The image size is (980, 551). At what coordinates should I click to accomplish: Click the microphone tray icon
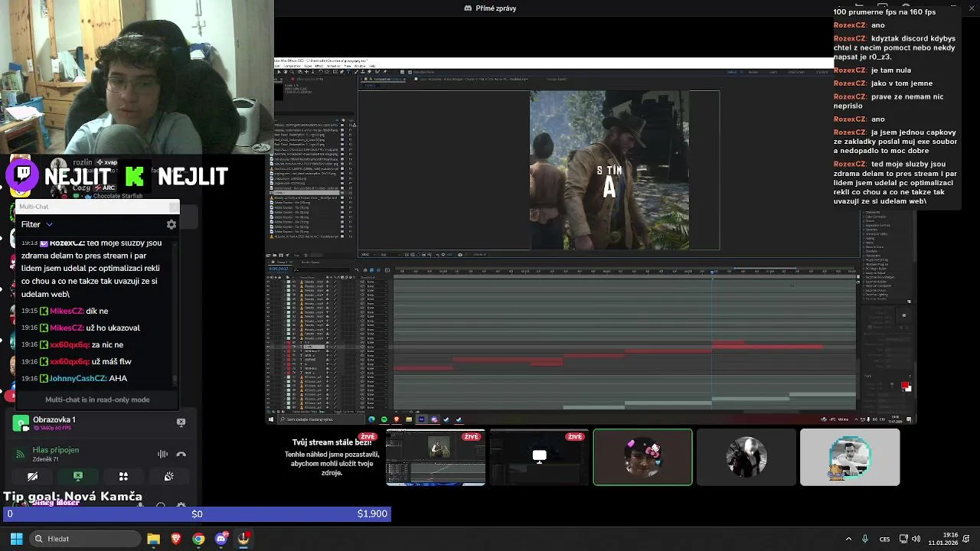[x=865, y=539]
